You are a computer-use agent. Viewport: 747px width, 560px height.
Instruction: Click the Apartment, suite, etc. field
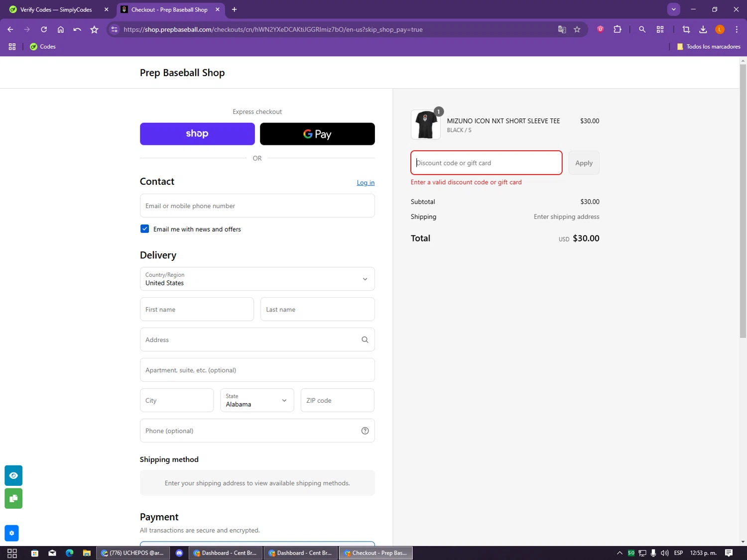click(257, 370)
